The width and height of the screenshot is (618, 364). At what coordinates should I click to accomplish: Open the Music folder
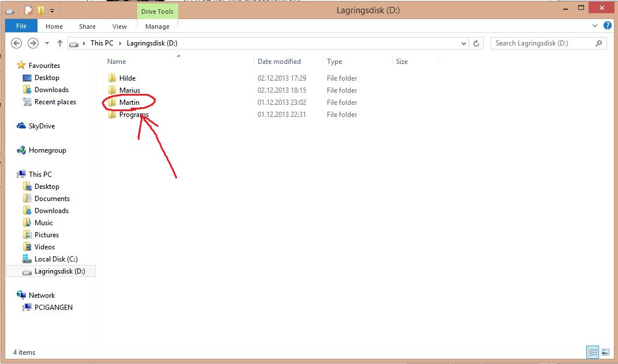pyautogui.click(x=43, y=223)
